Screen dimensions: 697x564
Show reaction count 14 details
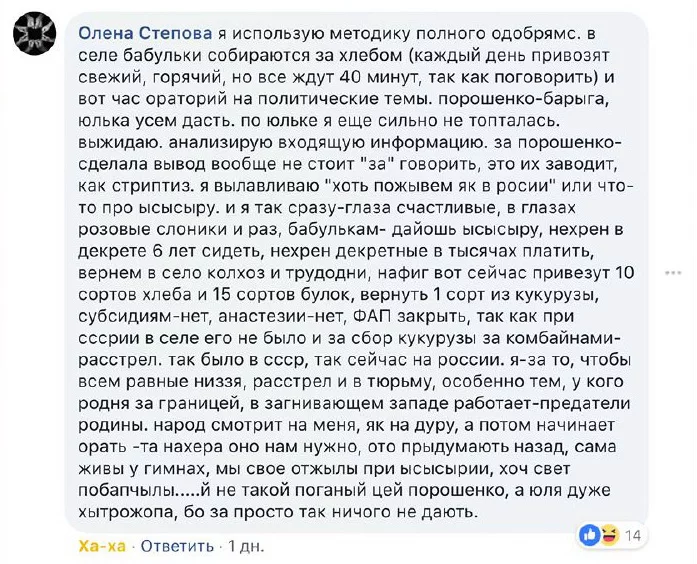[x=632, y=536]
